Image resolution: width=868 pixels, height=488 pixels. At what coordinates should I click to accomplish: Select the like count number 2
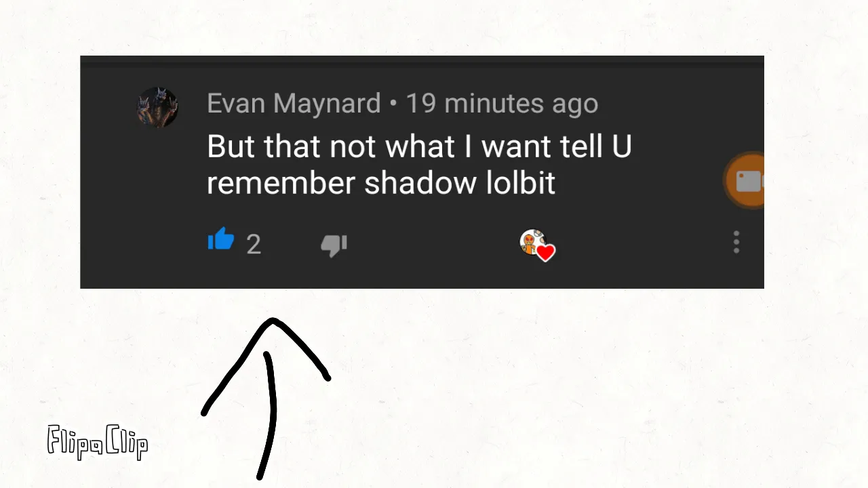[254, 245]
